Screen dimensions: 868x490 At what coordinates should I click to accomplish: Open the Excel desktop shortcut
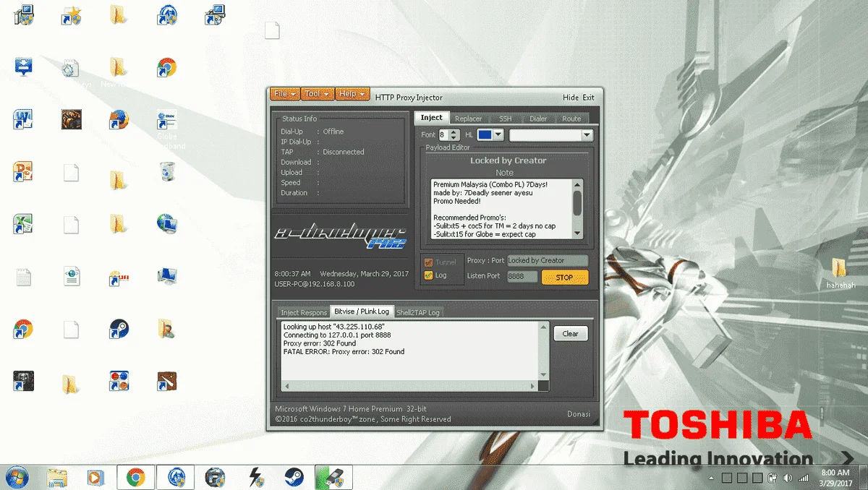[x=23, y=224]
